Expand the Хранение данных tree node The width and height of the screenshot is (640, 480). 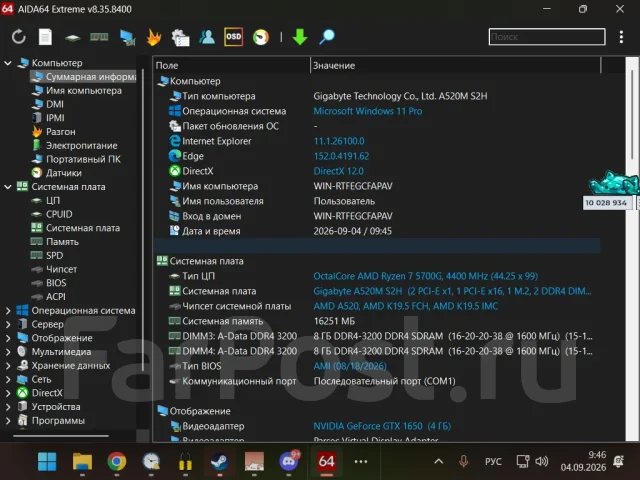pyautogui.click(x=8, y=366)
